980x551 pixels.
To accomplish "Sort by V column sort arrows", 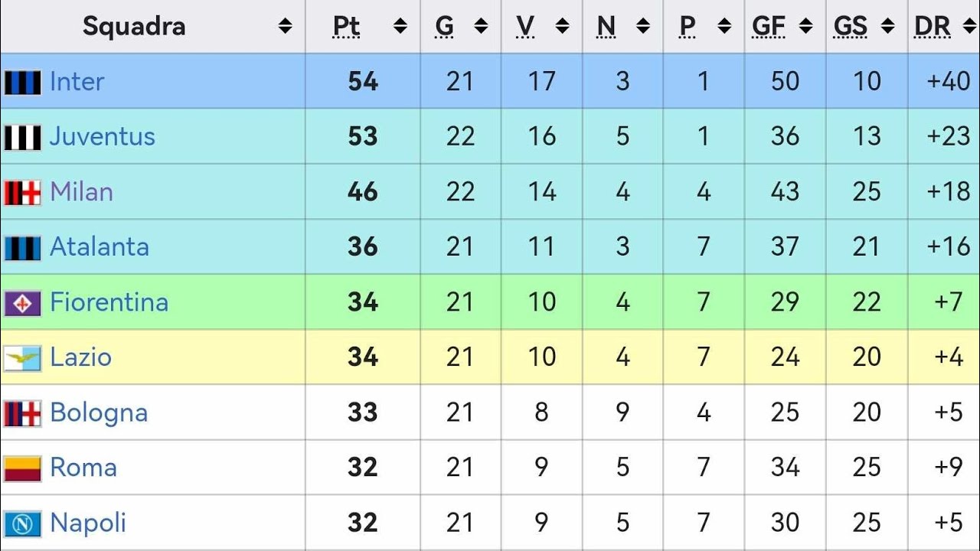I will [x=562, y=27].
